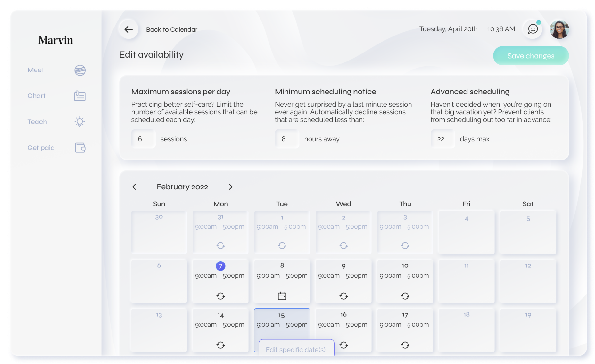This screenshot has height=364, width=595.
Task: Select Teach menu item
Action: pos(37,122)
